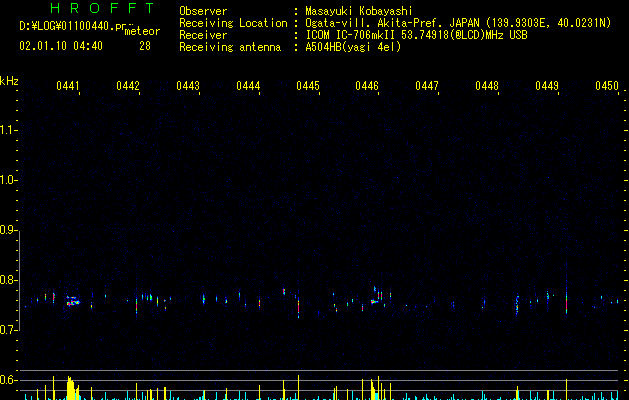This screenshot has width=629, height=400.
Task: Click the tall red echo trace before 0445
Action: [298, 307]
